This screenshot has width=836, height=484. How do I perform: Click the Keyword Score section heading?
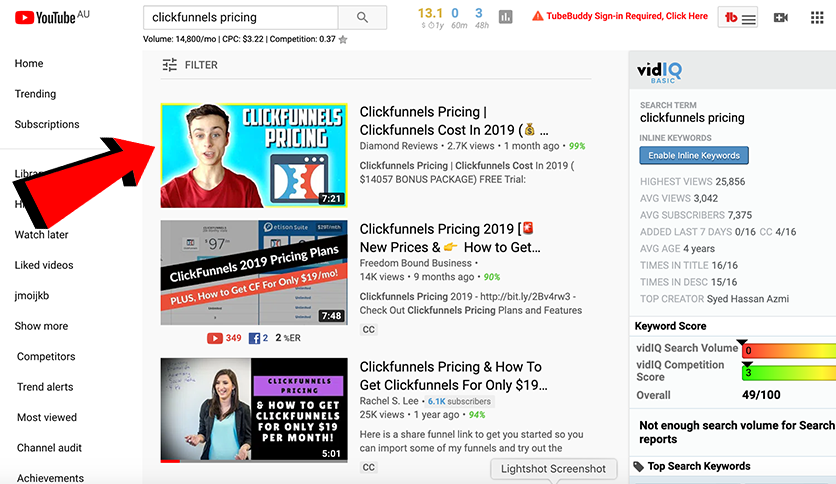[670, 326]
